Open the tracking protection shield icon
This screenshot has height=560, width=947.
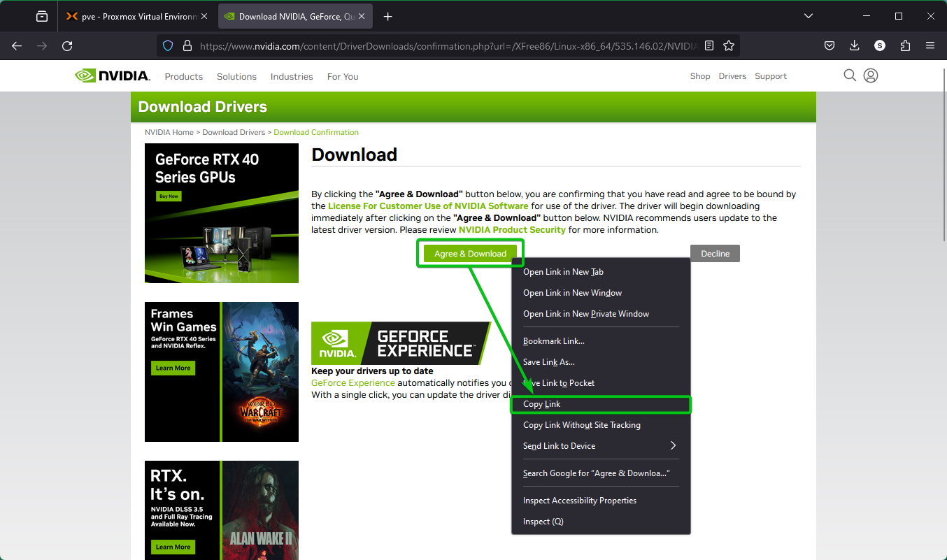(168, 45)
